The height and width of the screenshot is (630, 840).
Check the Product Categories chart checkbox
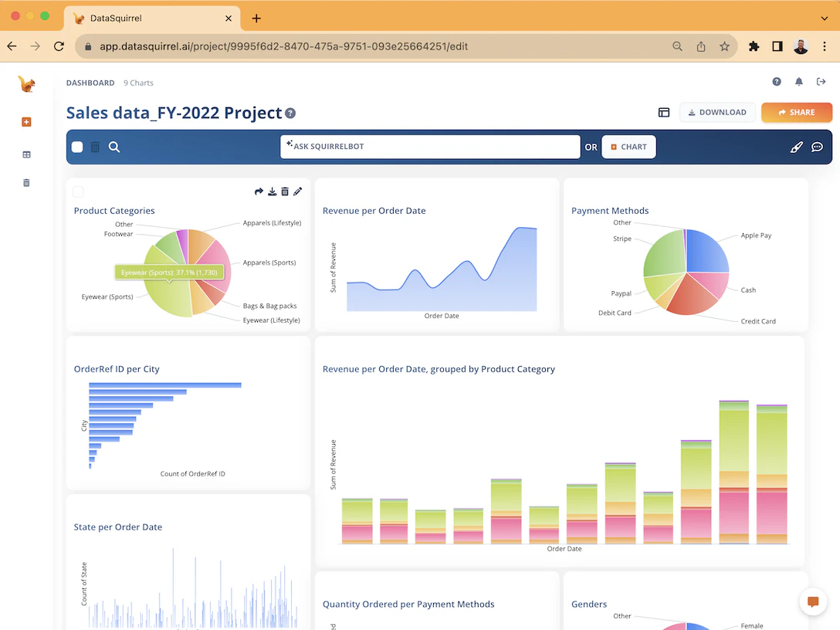pyautogui.click(x=78, y=191)
